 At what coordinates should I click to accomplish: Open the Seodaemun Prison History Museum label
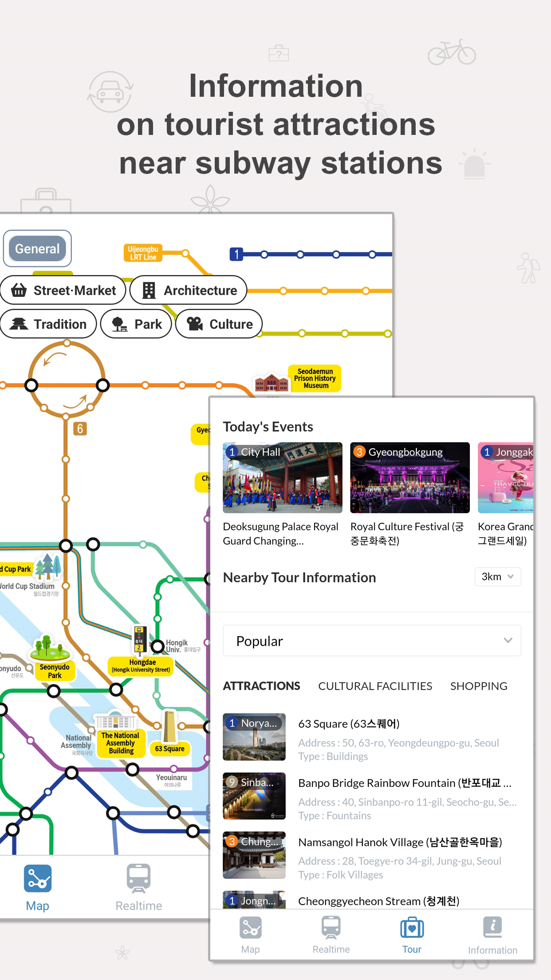(x=315, y=379)
